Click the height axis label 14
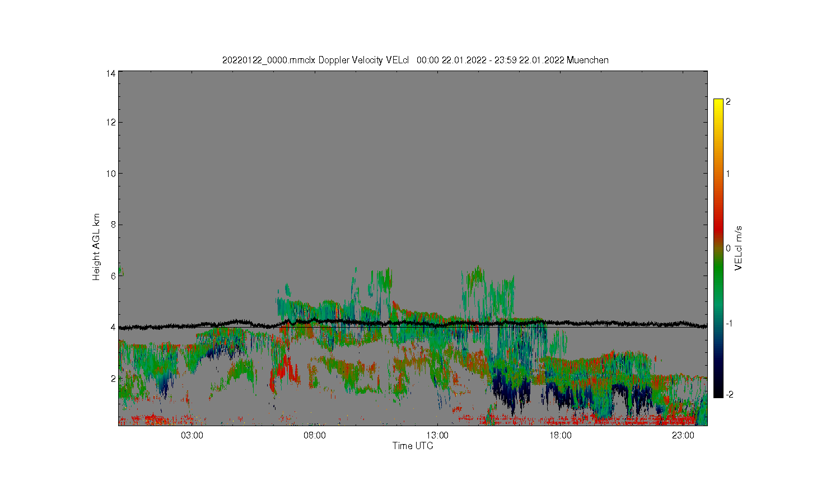The height and width of the screenshot is (504, 840). click(x=111, y=73)
